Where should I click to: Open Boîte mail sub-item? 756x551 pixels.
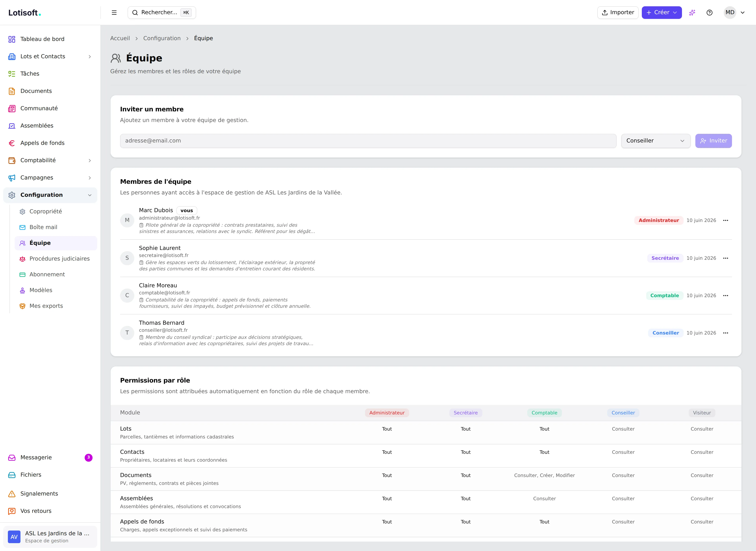[56, 227]
